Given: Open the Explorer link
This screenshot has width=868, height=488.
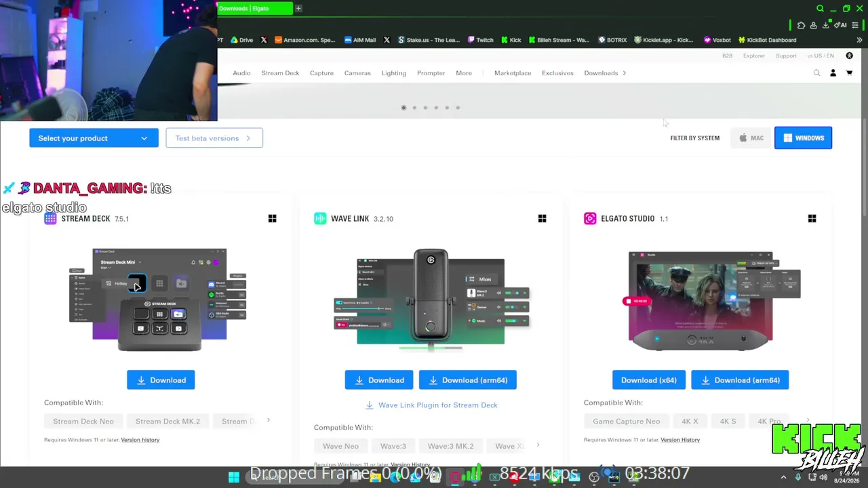Looking at the screenshot, I should pos(754,56).
